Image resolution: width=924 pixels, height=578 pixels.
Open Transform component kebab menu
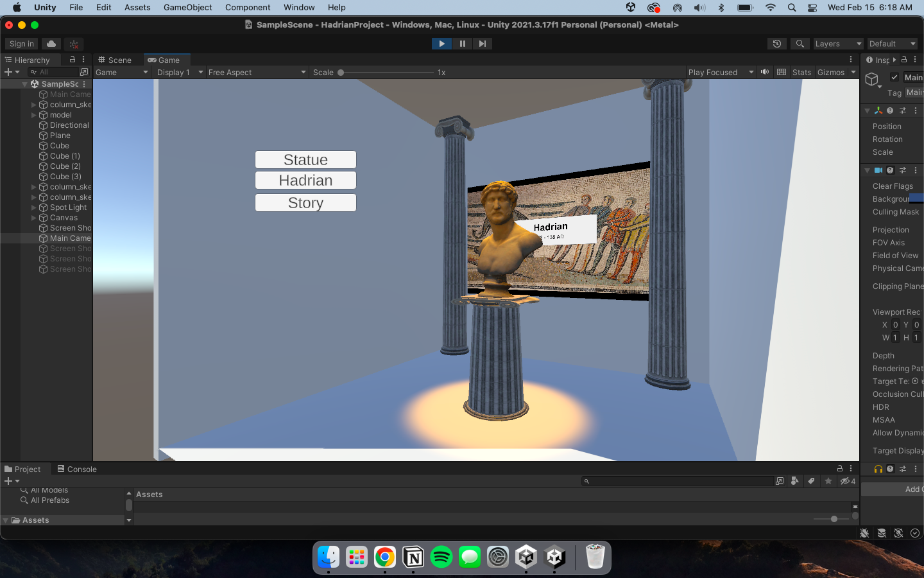(x=916, y=110)
